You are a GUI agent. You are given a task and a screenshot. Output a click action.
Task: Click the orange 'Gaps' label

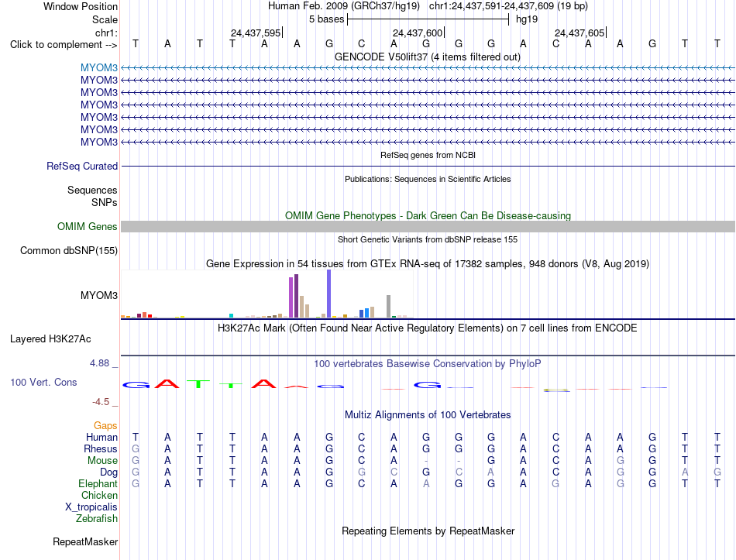[x=105, y=426]
